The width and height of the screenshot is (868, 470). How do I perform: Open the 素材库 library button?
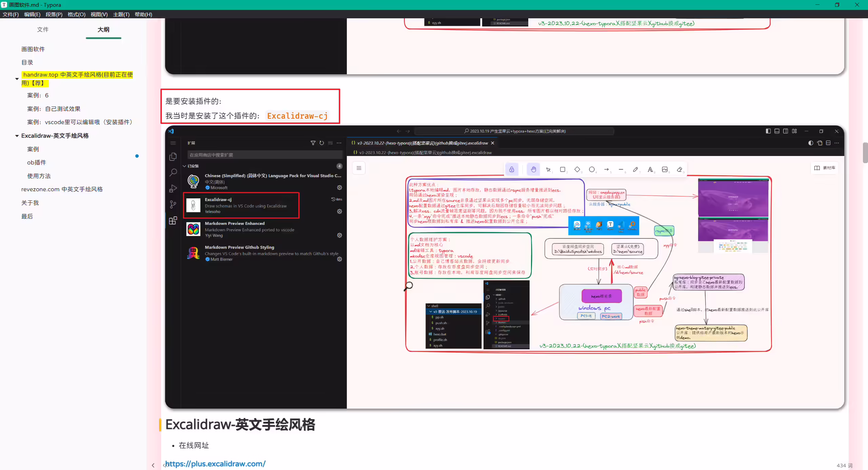click(825, 168)
